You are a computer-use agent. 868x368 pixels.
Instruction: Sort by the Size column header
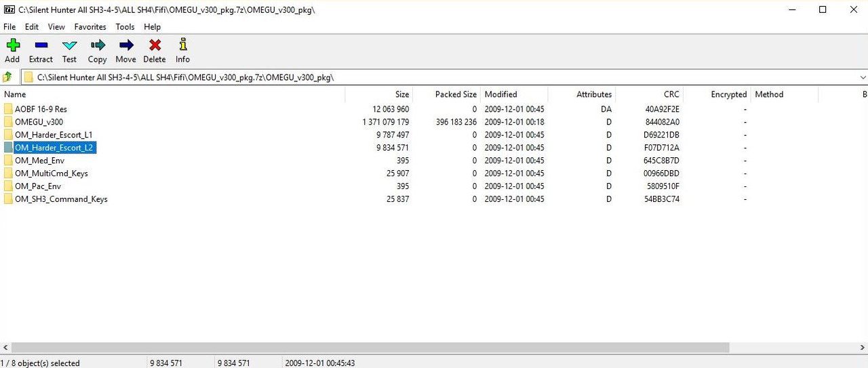(x=379, y=94)
